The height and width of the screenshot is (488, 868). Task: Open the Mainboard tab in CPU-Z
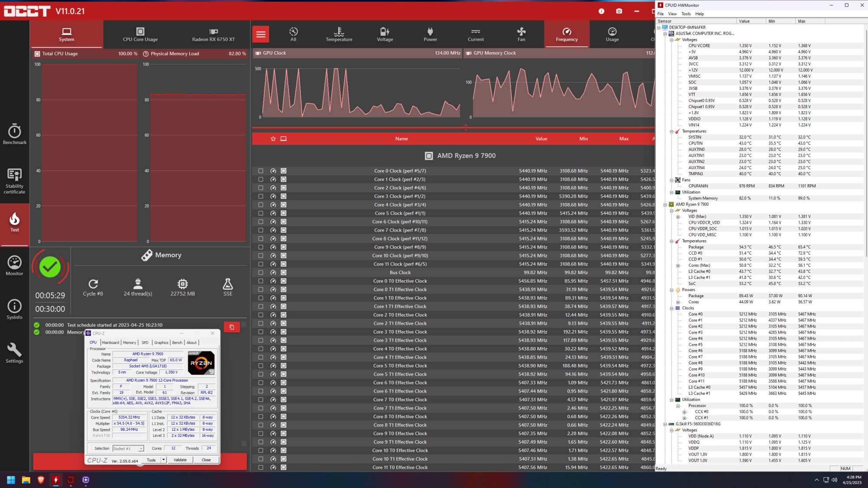coord(110,343)
